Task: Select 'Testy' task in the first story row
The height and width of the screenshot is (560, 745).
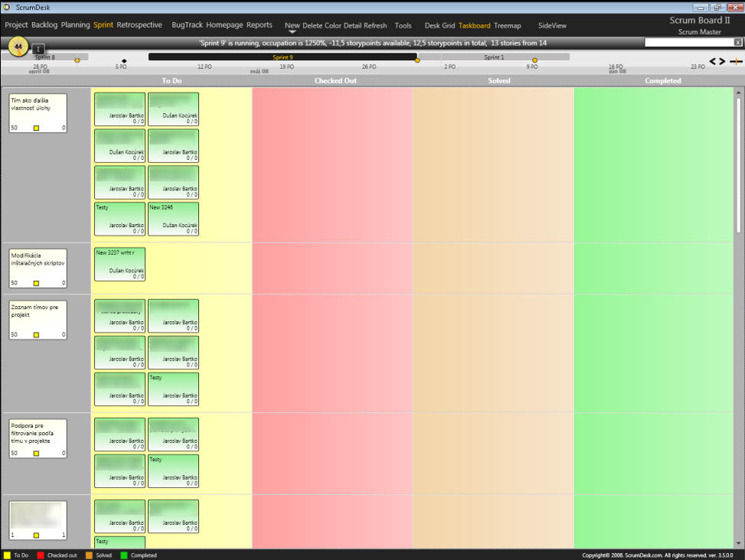Action: (x=119, y=219)
